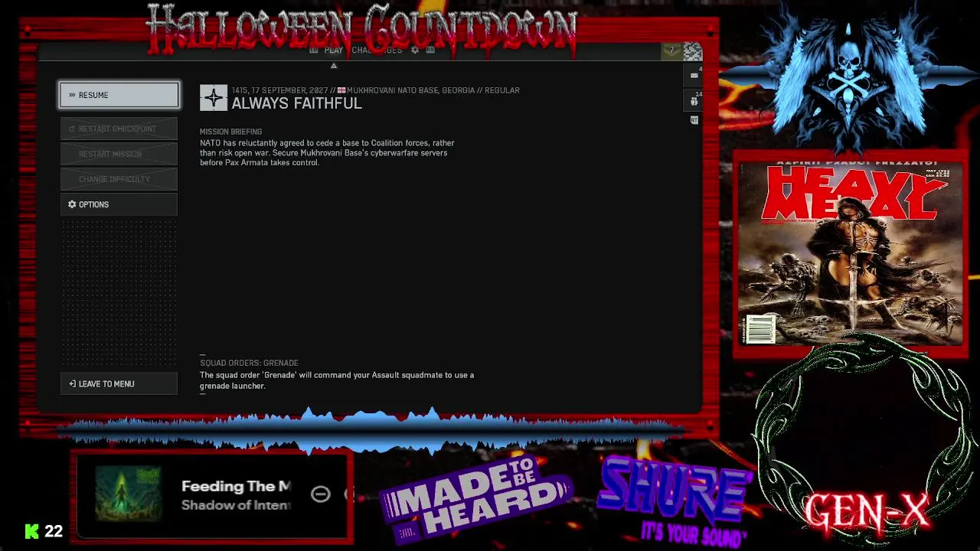
Task: Click song title 'Feeding The M'
Action: click(236, 486)
